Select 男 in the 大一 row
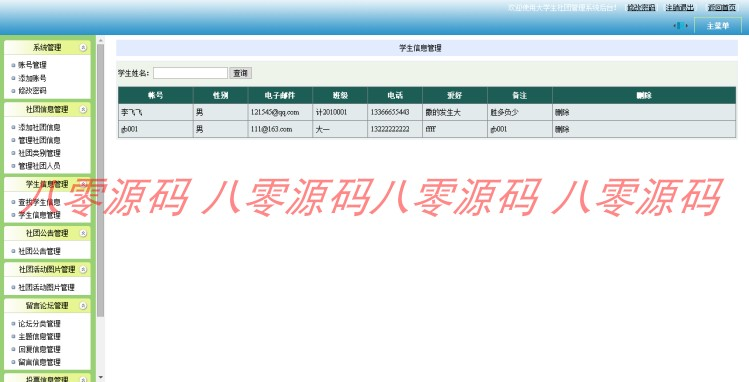749x382 pixels. (221, 129)
